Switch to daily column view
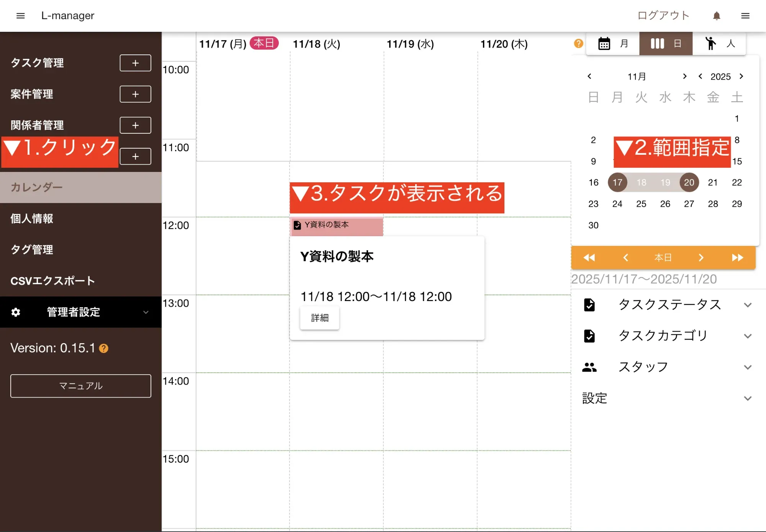766x532 pixels. click(666, 44)
